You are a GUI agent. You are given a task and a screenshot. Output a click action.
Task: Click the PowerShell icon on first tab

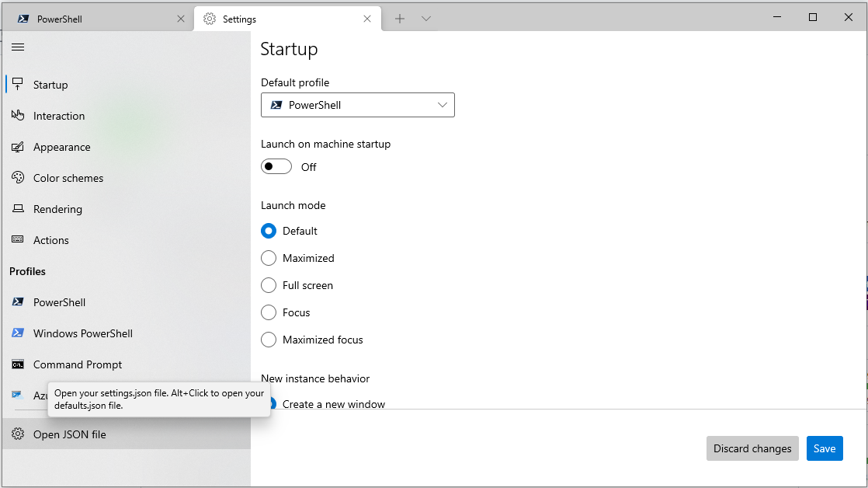point(23,19)
